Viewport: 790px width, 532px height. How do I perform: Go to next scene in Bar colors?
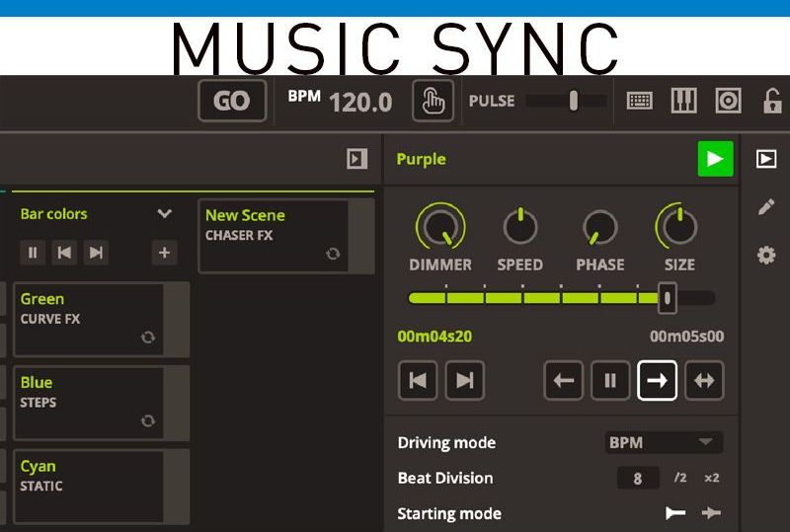(96, 253)
